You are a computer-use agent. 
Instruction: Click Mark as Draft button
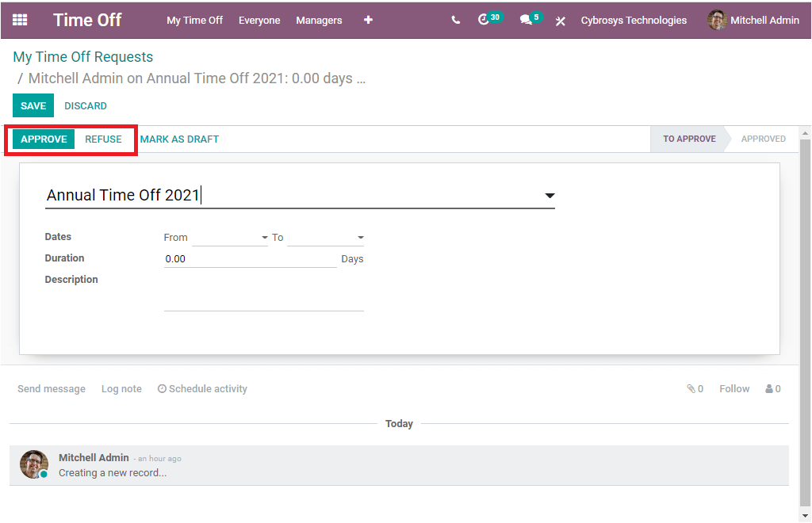[x=179, y=139]
